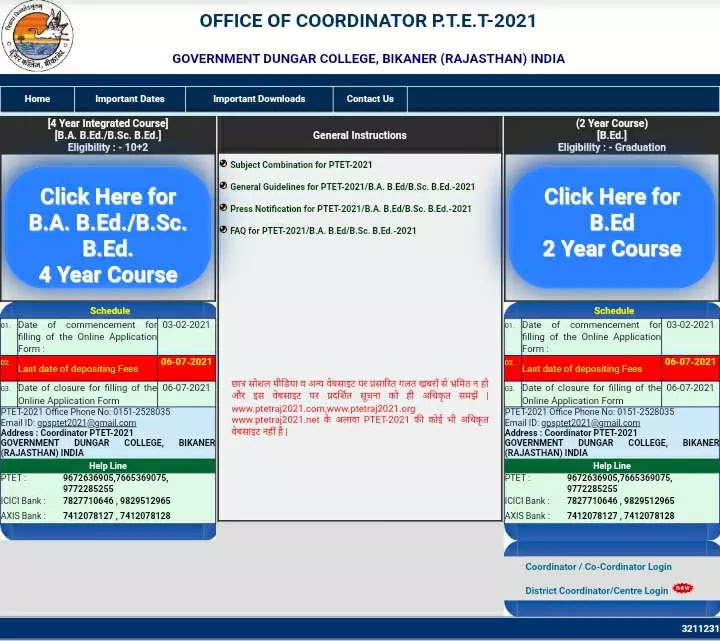This screenshot has height=641, width=720.
Task: Click bullet icon beside Press Notification link
Action: (x=224, y=208)
